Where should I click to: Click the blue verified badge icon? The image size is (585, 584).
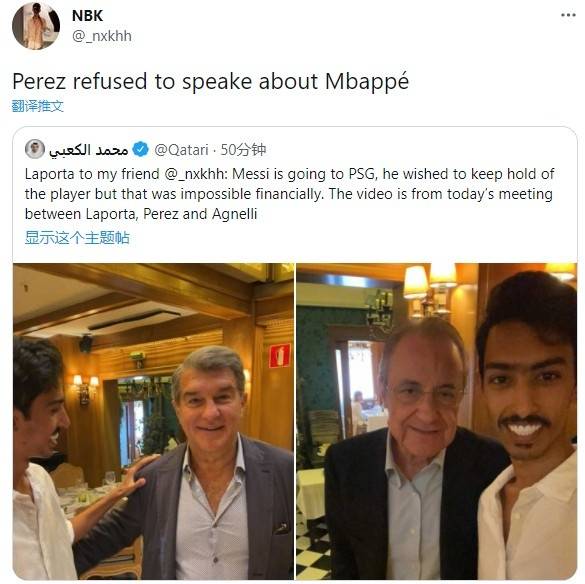click(x=141, y=149)
